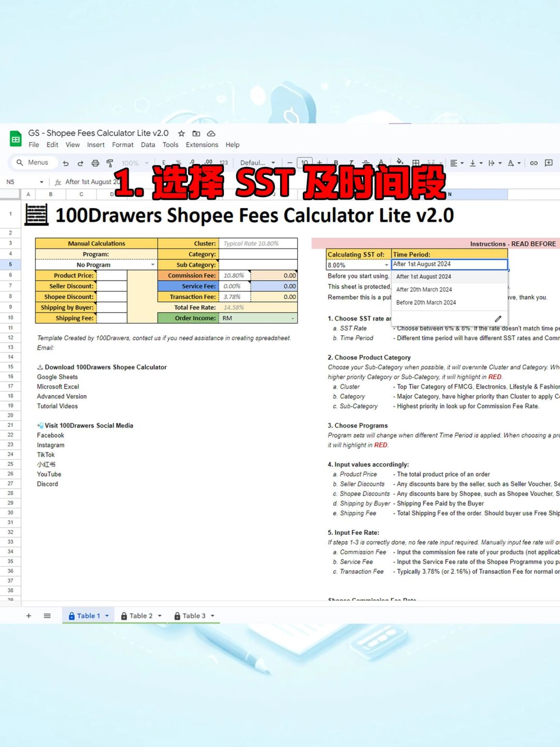Click the Redo arrow in toolbar
This screenshot has height=747, width=560.
click(x=80, y=163)
